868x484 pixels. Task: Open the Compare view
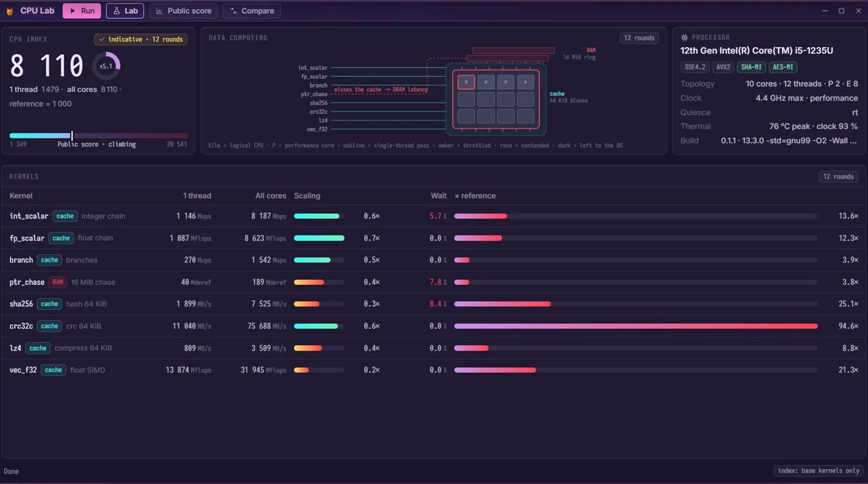click(x=252, y=11)
